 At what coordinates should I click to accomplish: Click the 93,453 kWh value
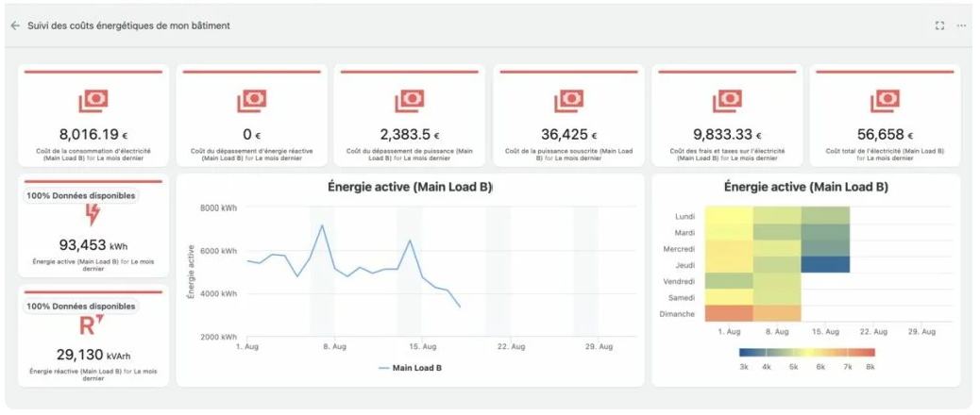pyautogui.click(x=93, y=245)
